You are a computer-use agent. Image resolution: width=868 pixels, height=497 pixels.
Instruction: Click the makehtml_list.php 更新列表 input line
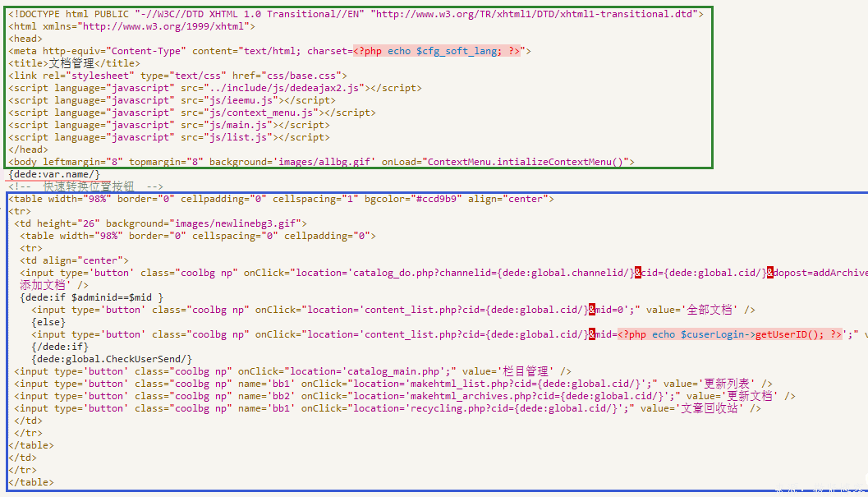393,384
